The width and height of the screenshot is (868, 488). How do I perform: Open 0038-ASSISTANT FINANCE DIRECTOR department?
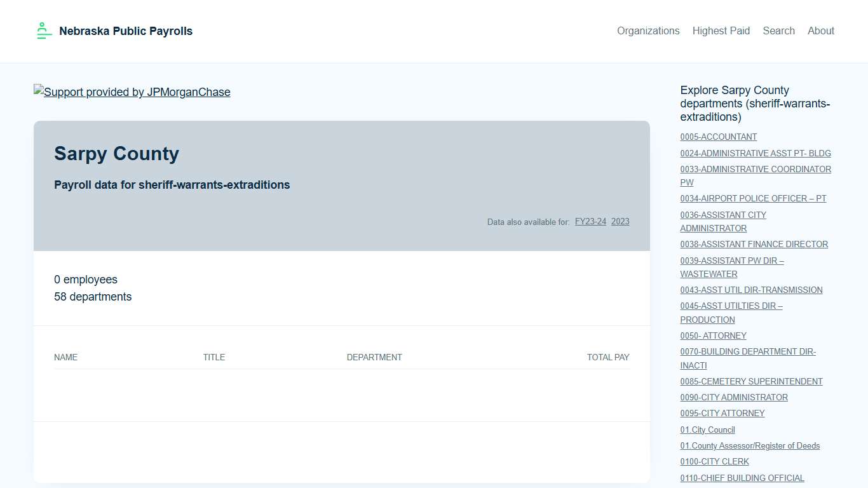click(x=754, y=244)
